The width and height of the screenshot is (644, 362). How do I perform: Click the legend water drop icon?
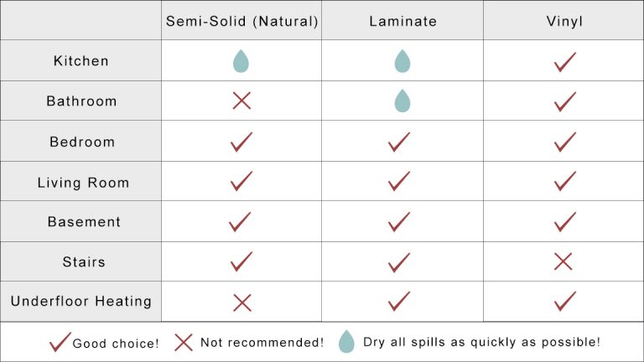(x=346, y=341)
